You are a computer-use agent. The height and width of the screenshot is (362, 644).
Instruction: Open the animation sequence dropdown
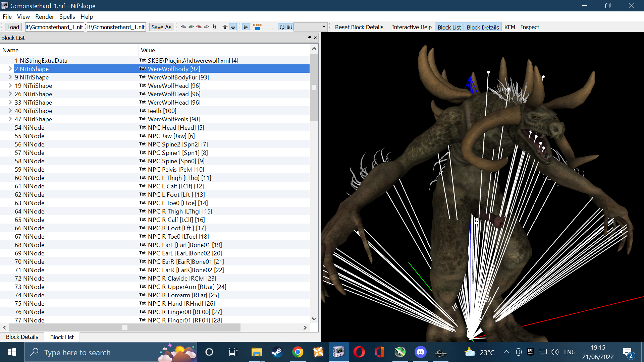click(x=310, y=27)
